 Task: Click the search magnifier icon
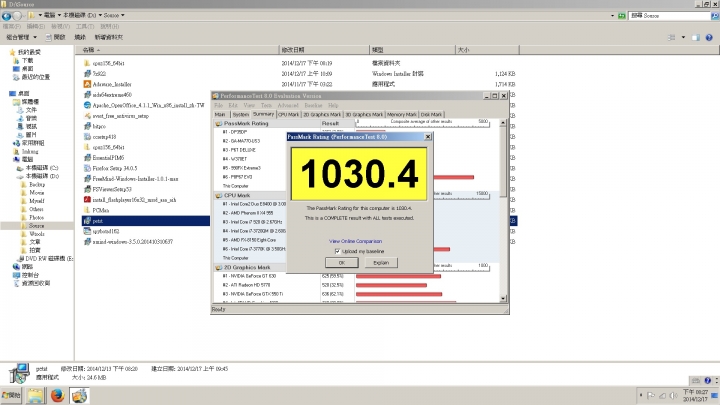pyautogui.click(x=715, y=16)
